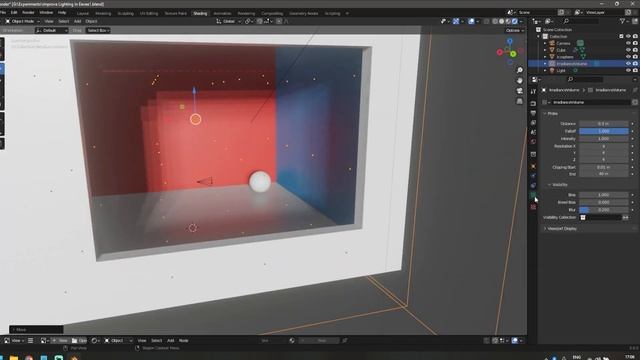Open the World properties tab icon
Screen dimensions: 640x360
pyautogui.click(x=533, y=142)
